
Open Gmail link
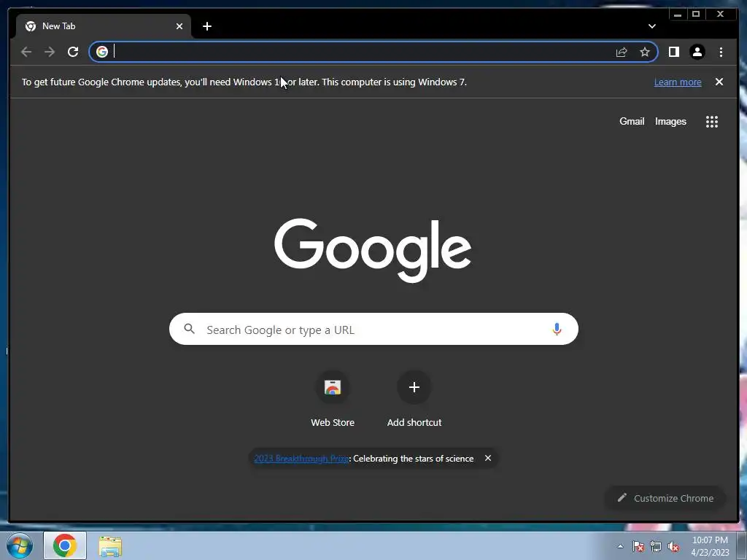point(632,122)
